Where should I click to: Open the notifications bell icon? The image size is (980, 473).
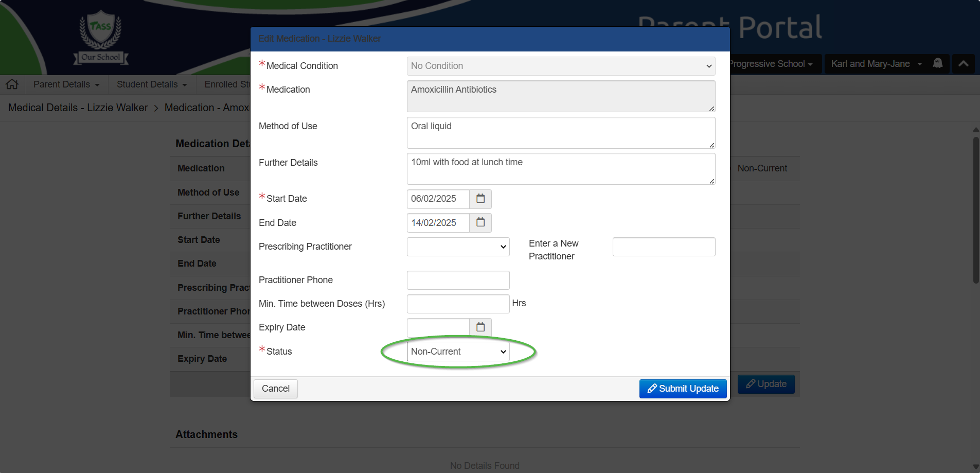(938, 64)
